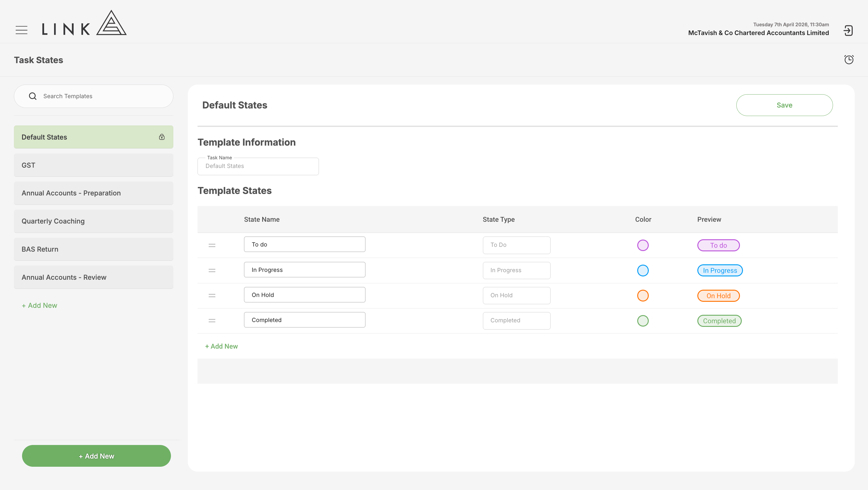The height and width of the screenshot is (490, 868).
Task: Pick the purple To do color circle
Action: (x=643, y=245)
